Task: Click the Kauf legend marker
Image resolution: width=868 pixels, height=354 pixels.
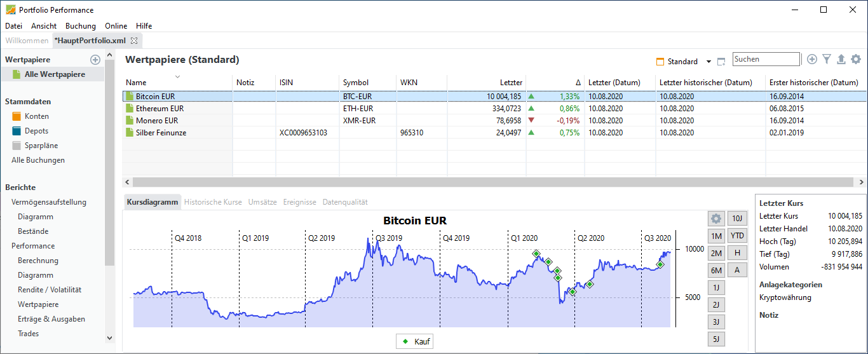Action: pyautogui.click(x=405, y=341)
